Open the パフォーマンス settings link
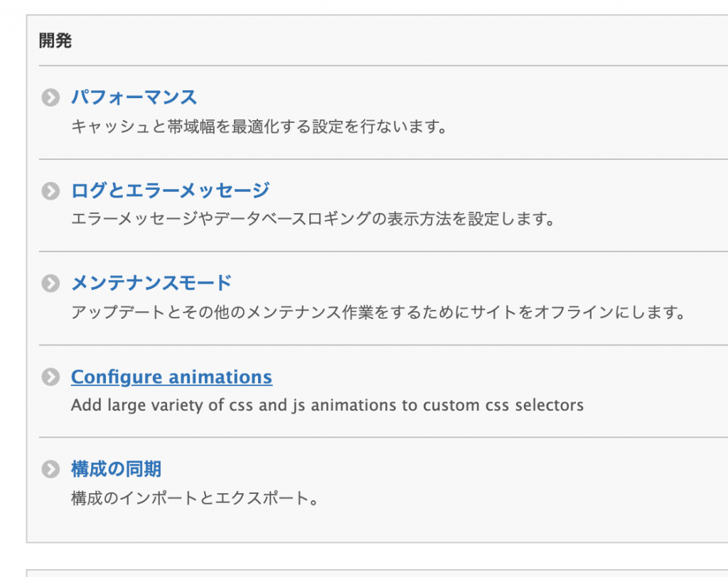The width and height of the screenshot is (728, 577). point(134,97)
